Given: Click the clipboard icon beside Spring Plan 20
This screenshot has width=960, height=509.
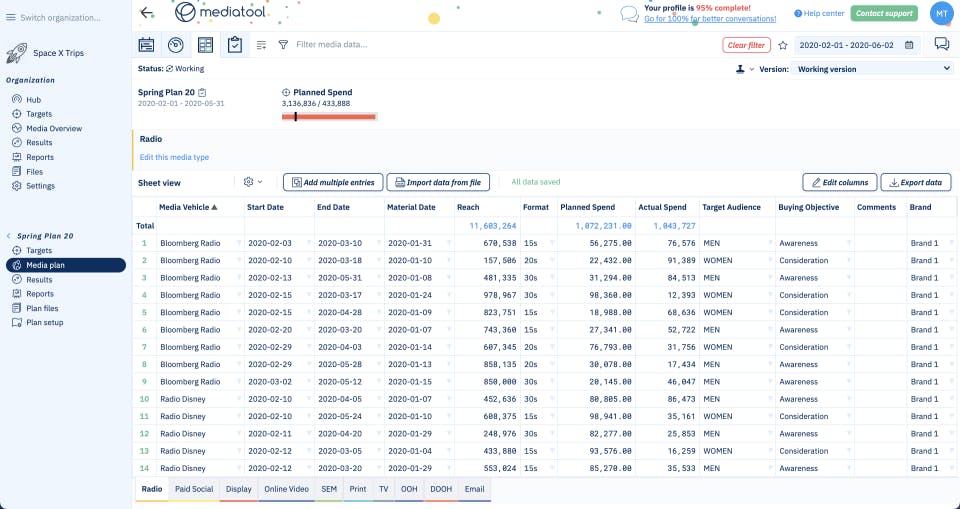Looking at the screenshot, I should point(202,92).
